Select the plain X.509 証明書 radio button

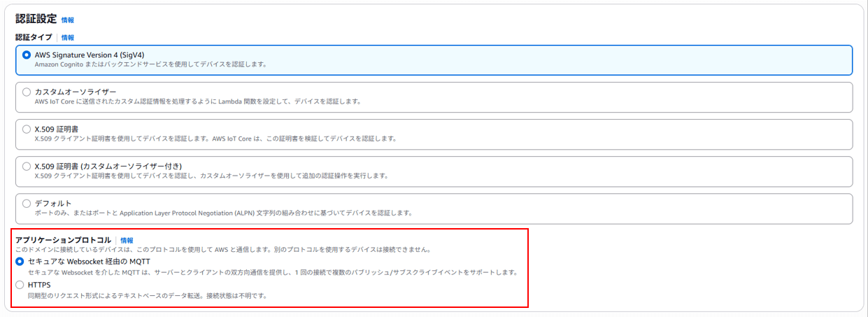click(x=27, y=129)
